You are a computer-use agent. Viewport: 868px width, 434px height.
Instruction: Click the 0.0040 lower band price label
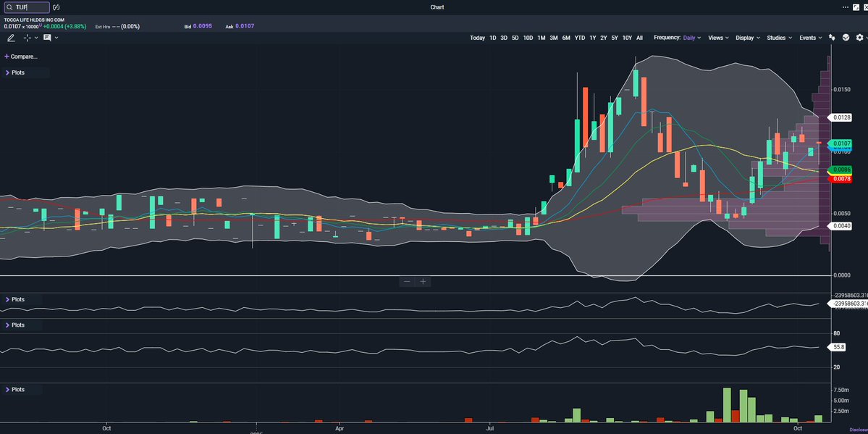pyautogui.click(x=840, y=225)
